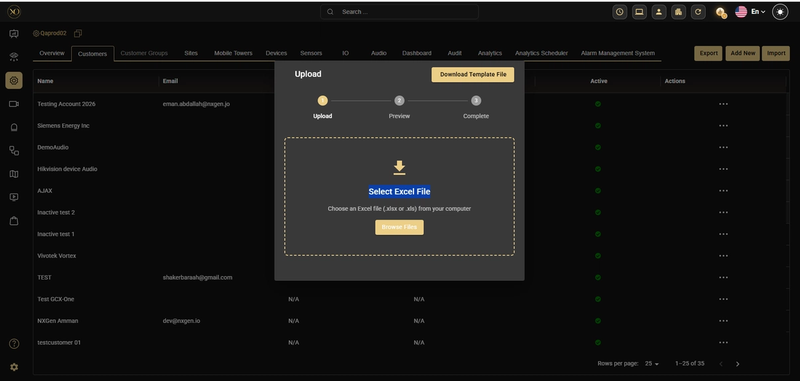Click the Name column header

tap(45, 81)
